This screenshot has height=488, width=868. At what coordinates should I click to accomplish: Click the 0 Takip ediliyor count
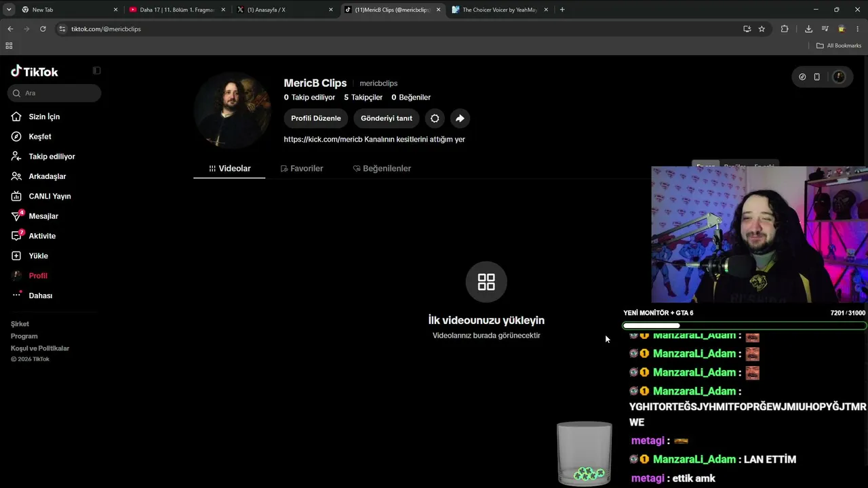(x=309, y=98)
